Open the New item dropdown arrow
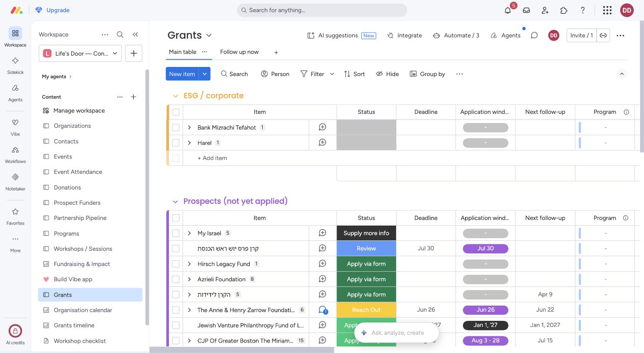The width and height of the screenshot is (644, 353). [x=205, y=74]
